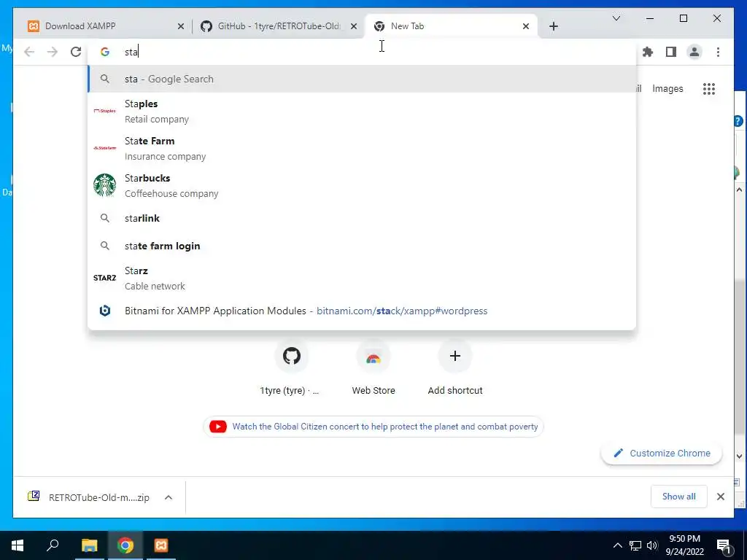Image resolution: width=747 pixels, height=560 pixels.
Task: Pick the starlink search suggestion
Action: pyautogui.click(x=362, y=218)
